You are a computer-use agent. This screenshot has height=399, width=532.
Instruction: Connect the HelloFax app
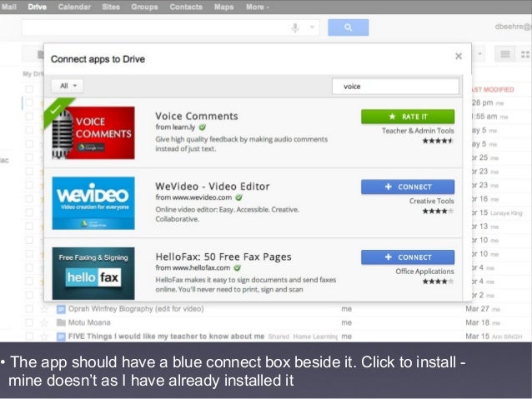pos(408,257)
